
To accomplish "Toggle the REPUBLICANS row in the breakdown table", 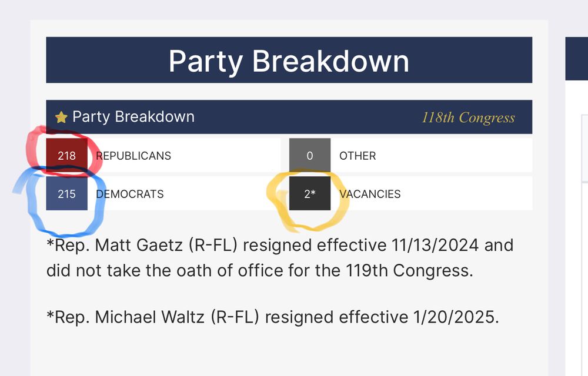I will point(176,155).
